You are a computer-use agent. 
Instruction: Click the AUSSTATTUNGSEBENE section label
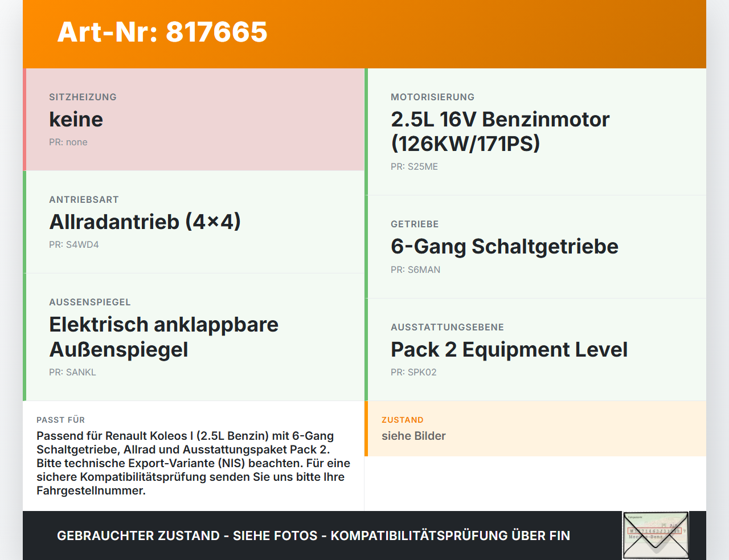tap(447, 328)
